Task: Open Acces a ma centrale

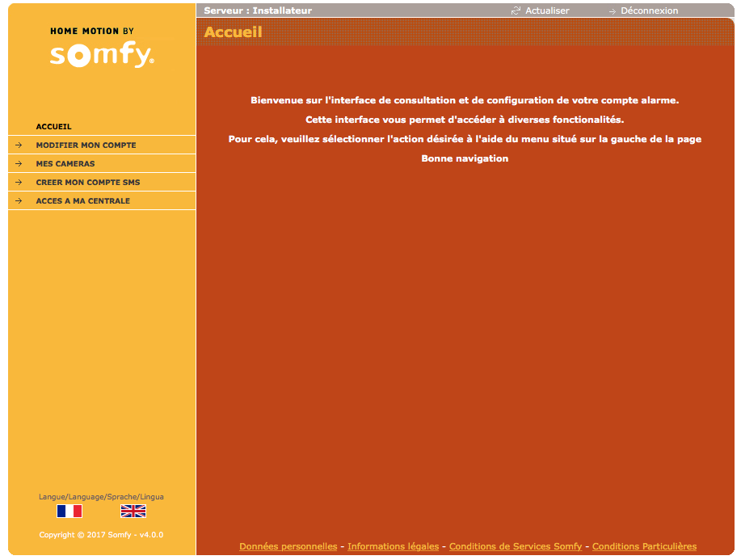Action: point(82,201)
